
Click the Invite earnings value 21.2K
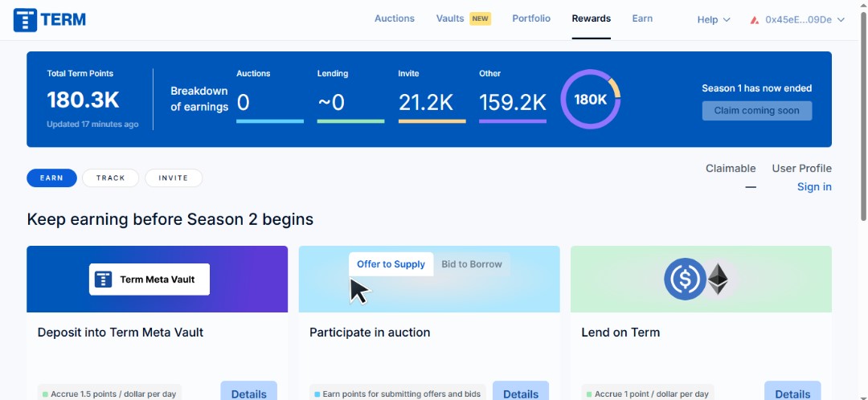(x=426, y=102)
